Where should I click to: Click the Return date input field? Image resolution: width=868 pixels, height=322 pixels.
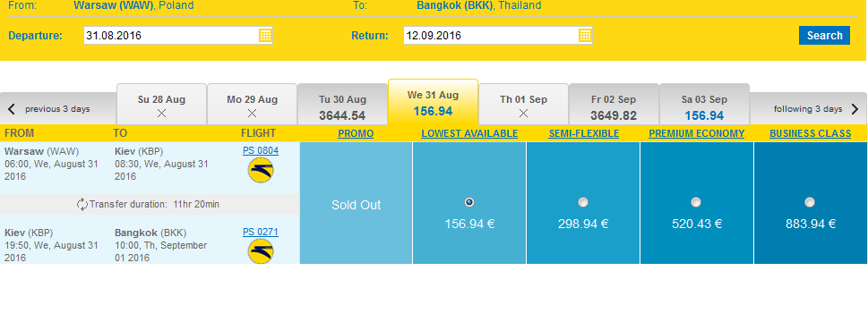(498, 36)
